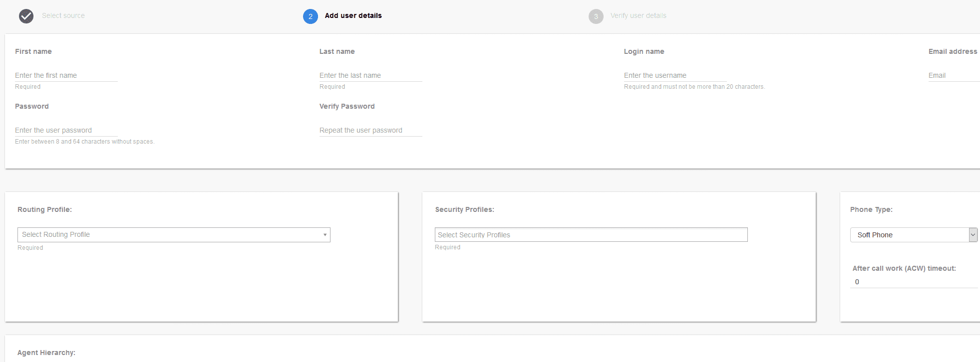Image resolution: width=980 pixels, height=362 pixels.
Task: Focus the user password field
Action: [x=66, y=130]
